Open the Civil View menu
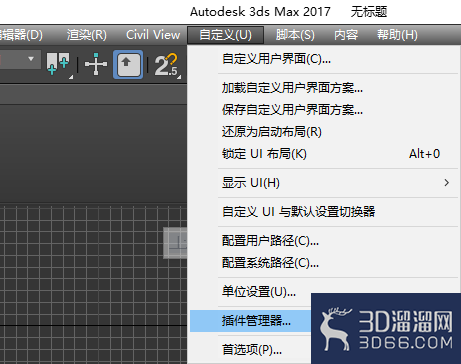This screenshot has width=461, height=364. pos(153,35)
